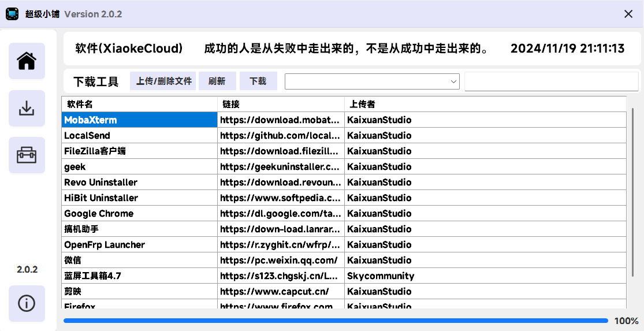Sort by 链接 column header
This screenshot has width=644, height=331.
pos(281,104)
